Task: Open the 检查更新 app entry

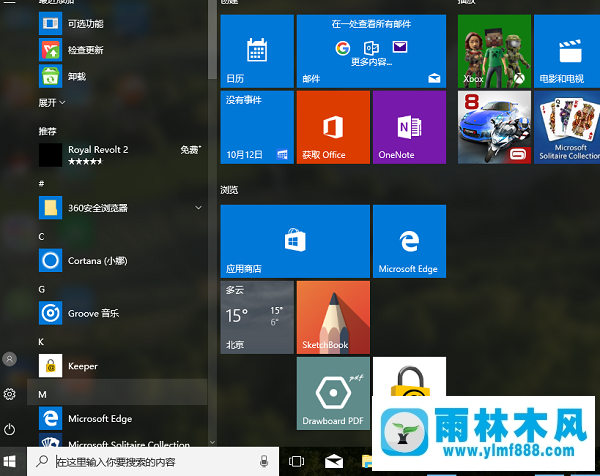Action: pos(117,50)
